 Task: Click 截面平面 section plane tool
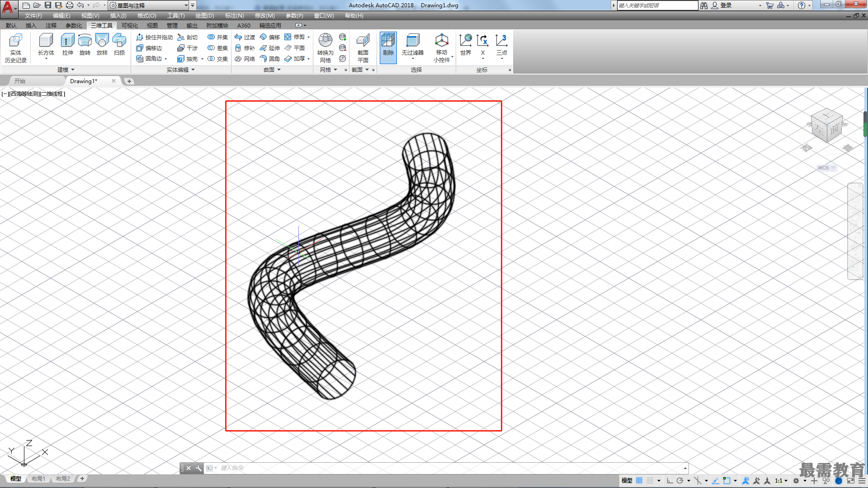coord(363,48)
